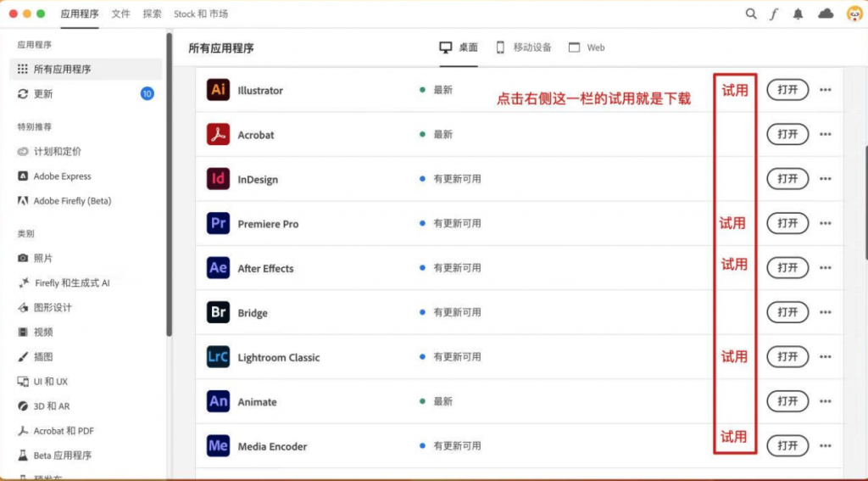
Task: Click 打开 button for Bridge
Action: click(787, 312)
